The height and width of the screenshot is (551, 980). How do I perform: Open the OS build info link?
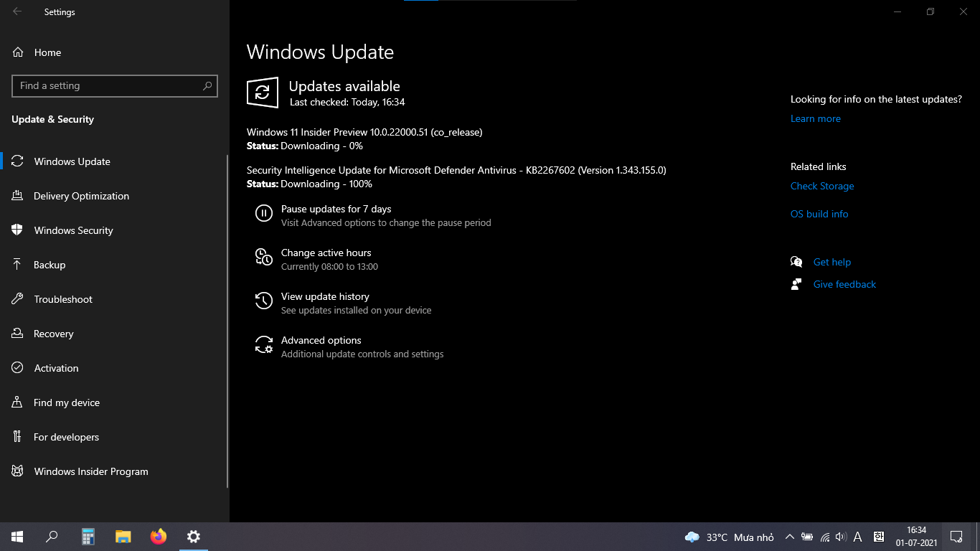click(x=819, y=214)
